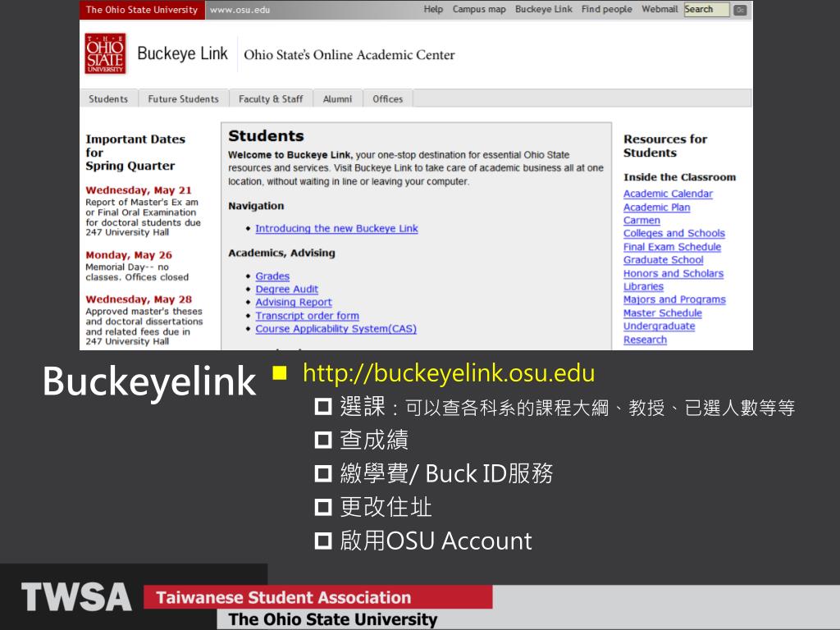Click the Buckeye Link page title
Image resolution: width=840 pixels, height=630 pixels.
182,53
